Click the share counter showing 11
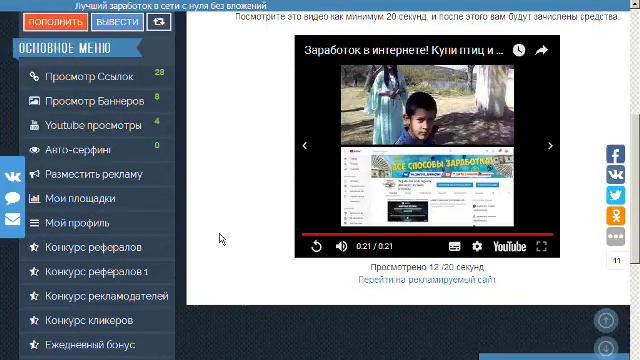 click(x=617, y=260)
